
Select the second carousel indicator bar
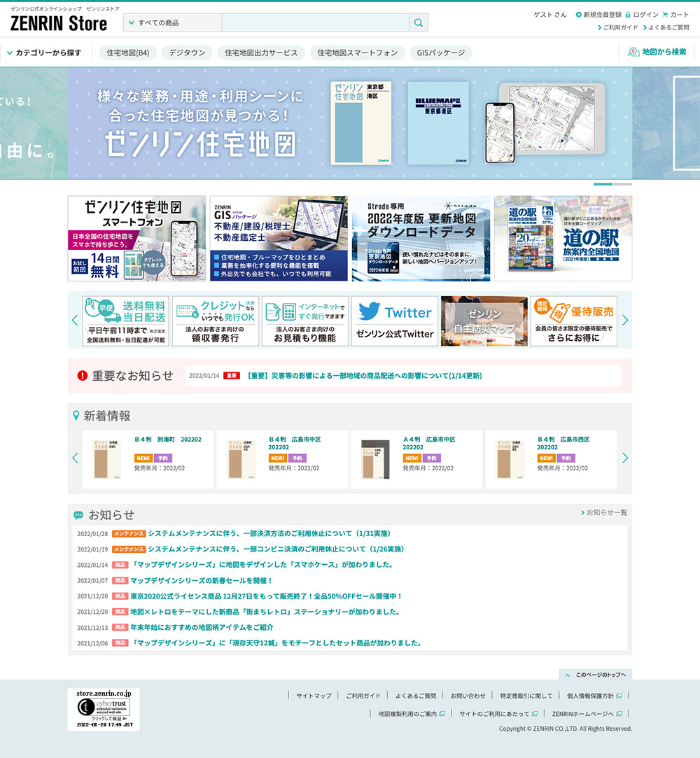pyautogui.click(x=623, y=184)
